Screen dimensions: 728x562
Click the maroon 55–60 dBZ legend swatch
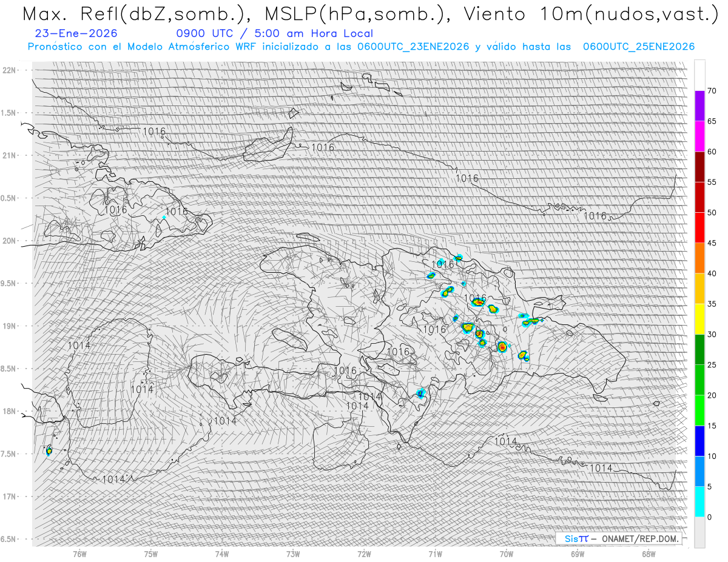click(x=699, y=167)
